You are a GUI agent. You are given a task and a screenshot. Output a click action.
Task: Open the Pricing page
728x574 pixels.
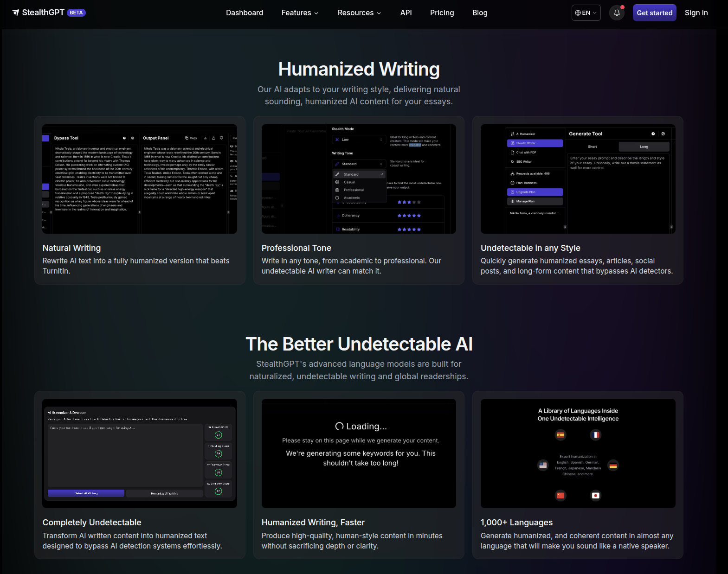tap(442, 13)
